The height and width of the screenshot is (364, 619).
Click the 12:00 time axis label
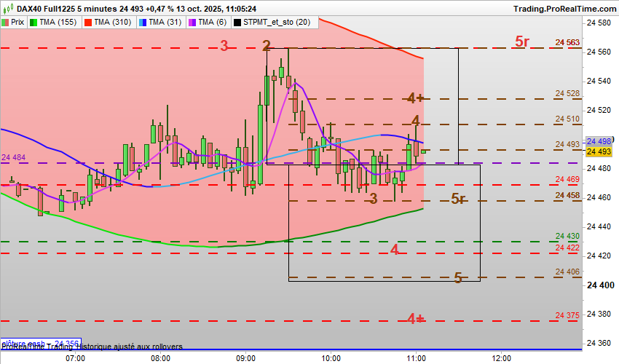coord(501,358)
